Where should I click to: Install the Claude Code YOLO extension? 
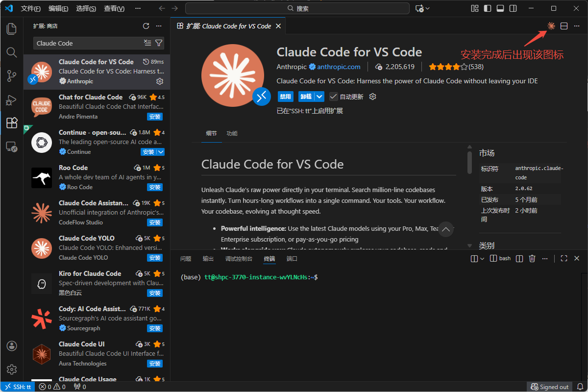(155, 258)
